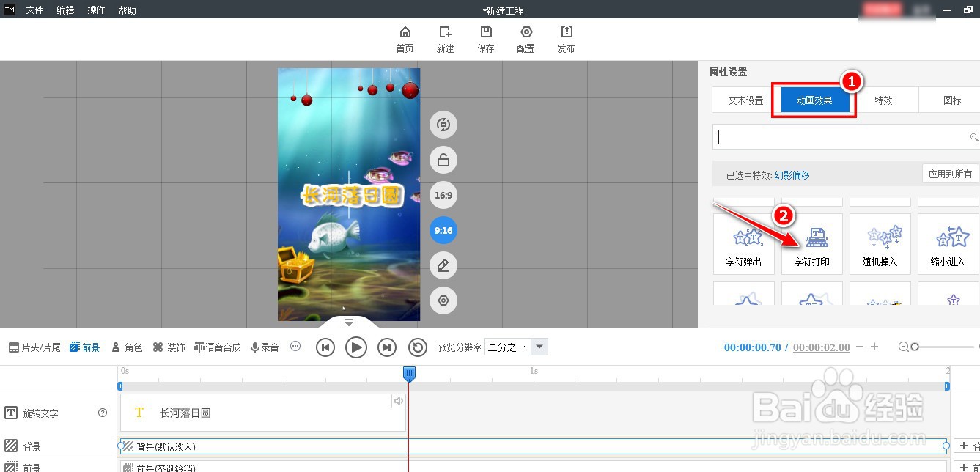Jump to previous frame button
The width and height of the screenshot is (980, 472).
325,347
